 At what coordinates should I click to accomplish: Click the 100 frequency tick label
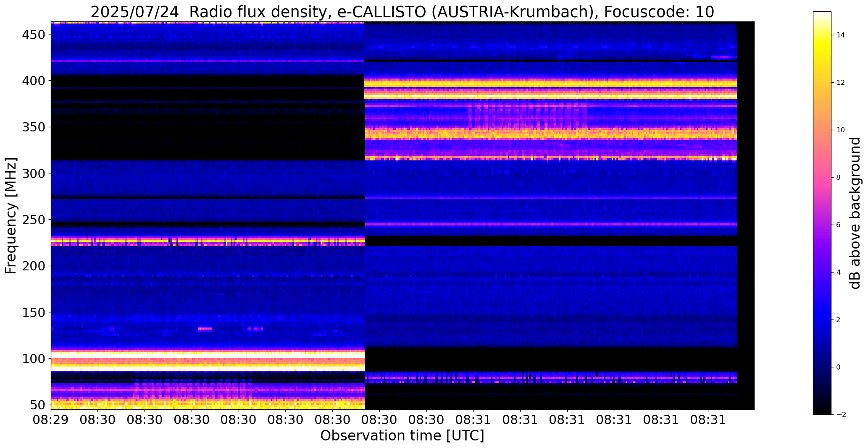tap(34, 359)
